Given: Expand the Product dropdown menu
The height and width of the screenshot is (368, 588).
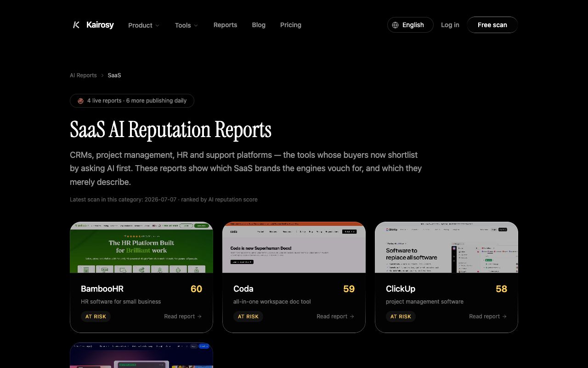Looking at the screenshot, I should (144, 25).
